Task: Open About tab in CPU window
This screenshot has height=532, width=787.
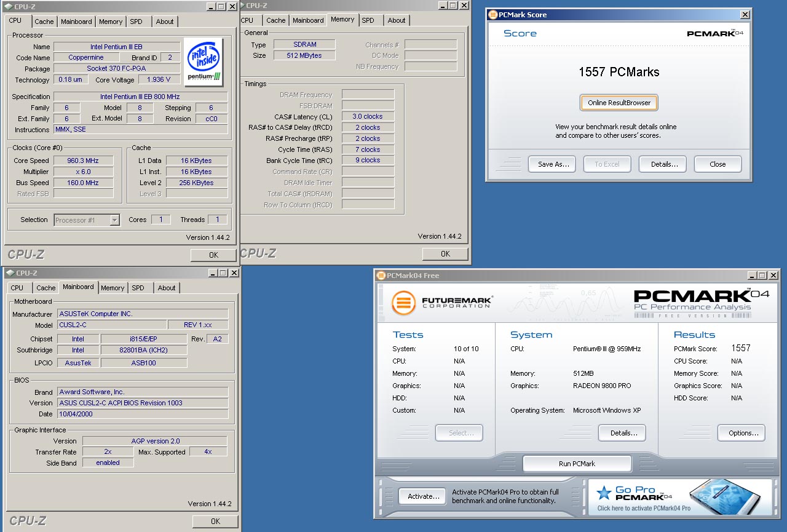Action: [x=165, y=22]
